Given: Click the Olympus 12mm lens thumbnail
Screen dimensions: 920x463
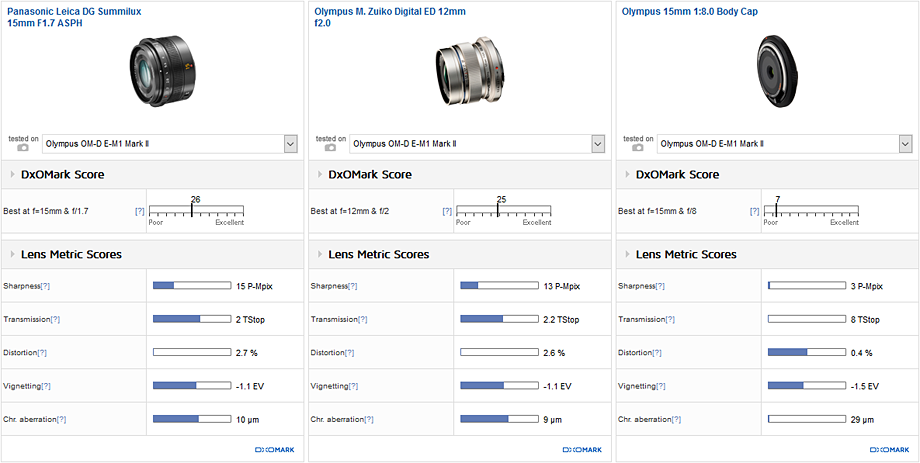Looking at the screenshot, I should 470,72.
